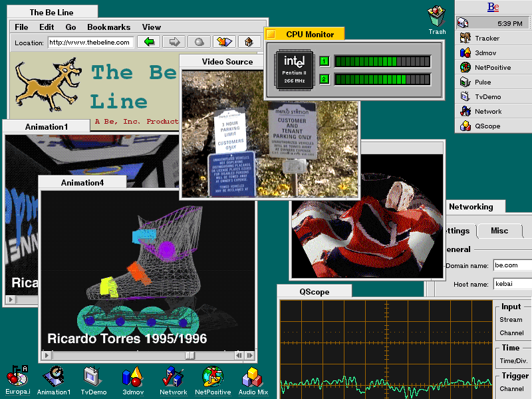Select Network in the Deskbar list
532x399 pixels.
click(x=493, y=111)
